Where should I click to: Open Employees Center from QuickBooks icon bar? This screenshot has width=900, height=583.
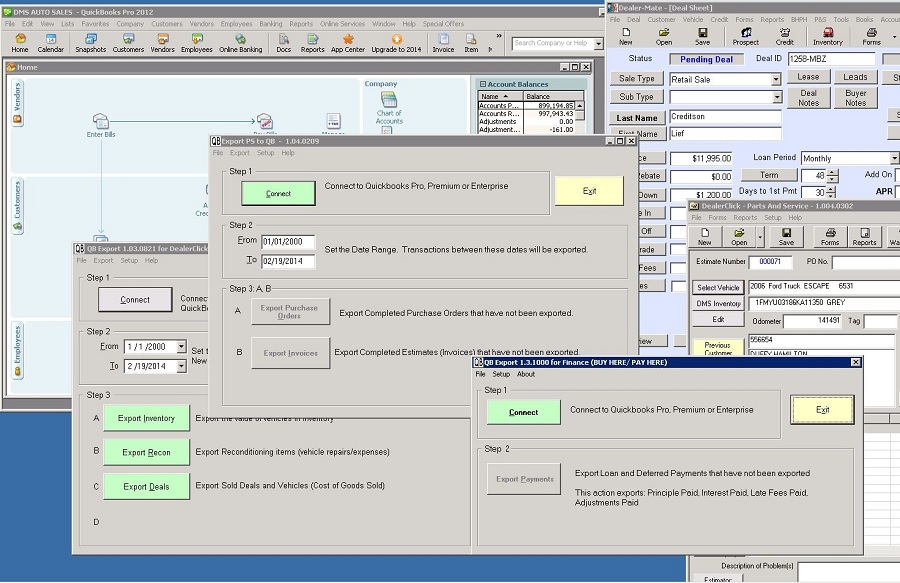(x=197, y=43)
